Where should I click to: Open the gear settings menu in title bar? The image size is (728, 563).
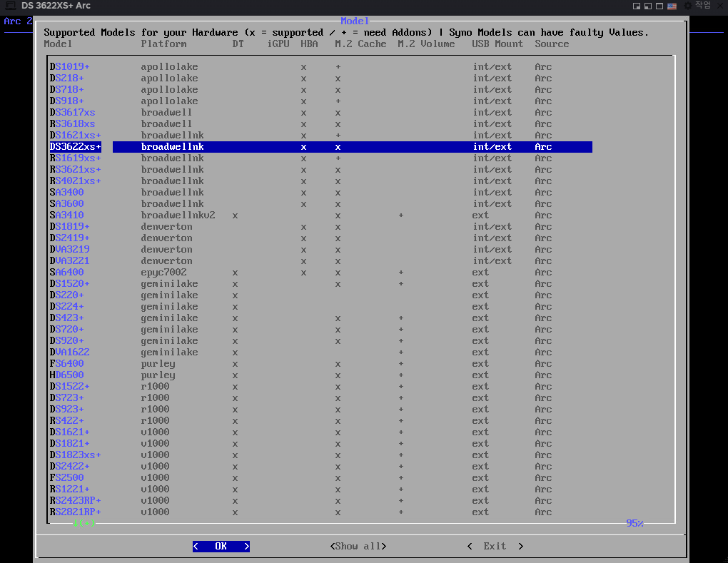[688, 6]
